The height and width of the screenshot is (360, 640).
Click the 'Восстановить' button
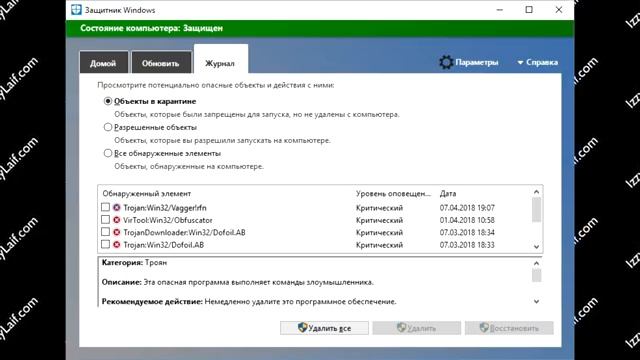click(x=509, y=328)
